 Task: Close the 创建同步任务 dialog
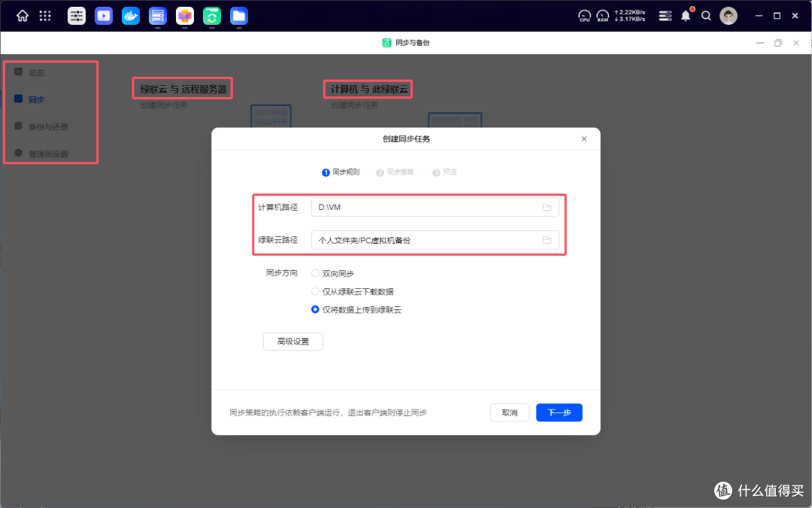point(584,139)
